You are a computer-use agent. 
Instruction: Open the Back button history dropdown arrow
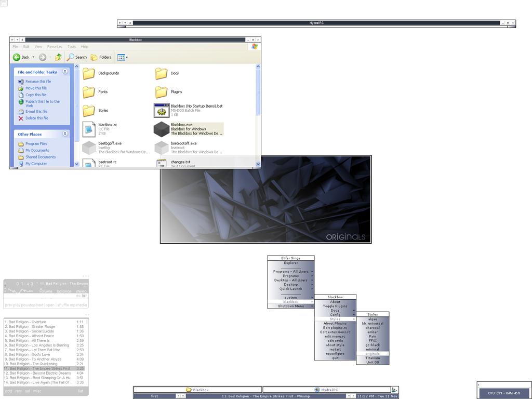pos(33,57)
